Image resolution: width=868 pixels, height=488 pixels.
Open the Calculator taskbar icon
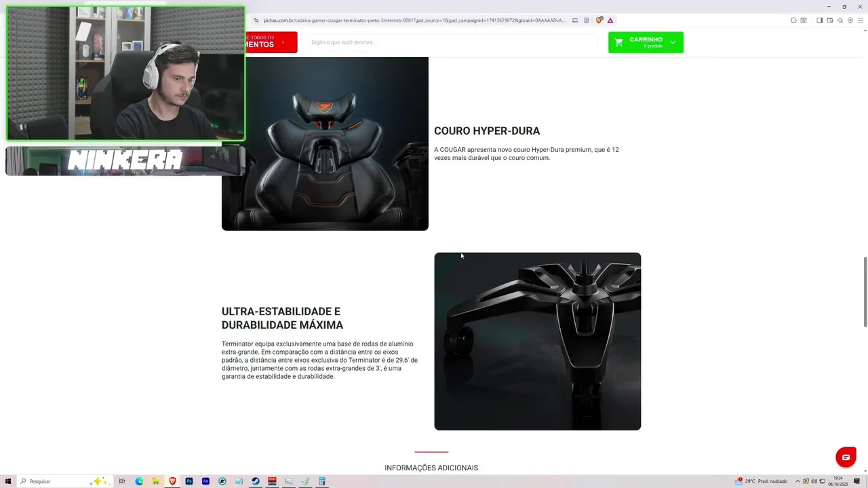322,481
